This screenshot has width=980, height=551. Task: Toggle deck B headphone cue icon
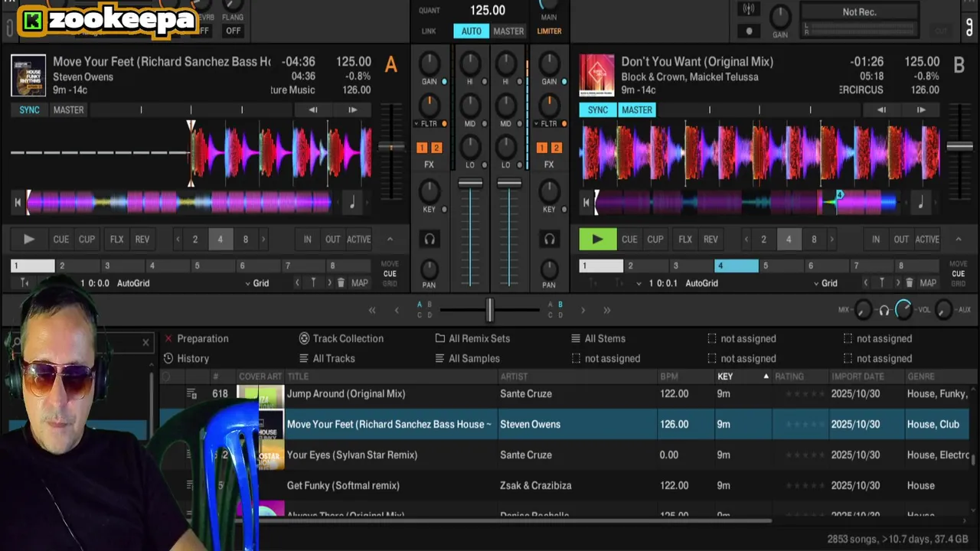549,240
